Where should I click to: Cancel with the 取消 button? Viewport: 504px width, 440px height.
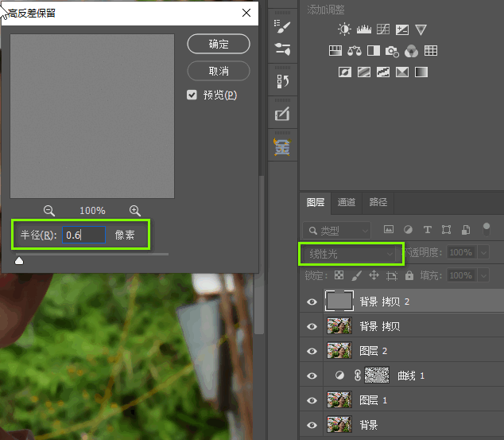click(219, 71)
